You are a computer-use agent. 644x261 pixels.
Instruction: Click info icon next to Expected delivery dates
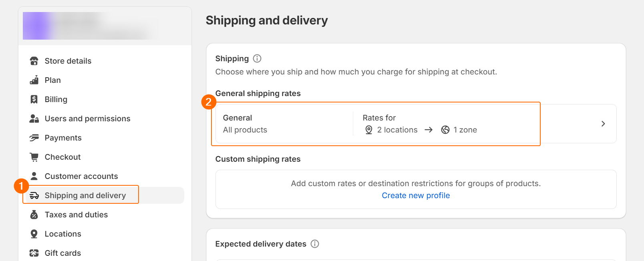[x=315, y=244]
